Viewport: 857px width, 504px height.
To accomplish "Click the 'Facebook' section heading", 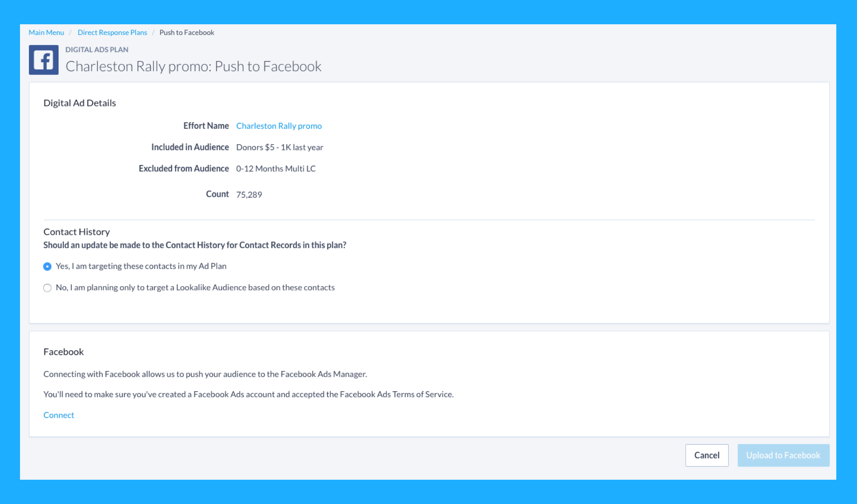I will (x=64, y=352).
